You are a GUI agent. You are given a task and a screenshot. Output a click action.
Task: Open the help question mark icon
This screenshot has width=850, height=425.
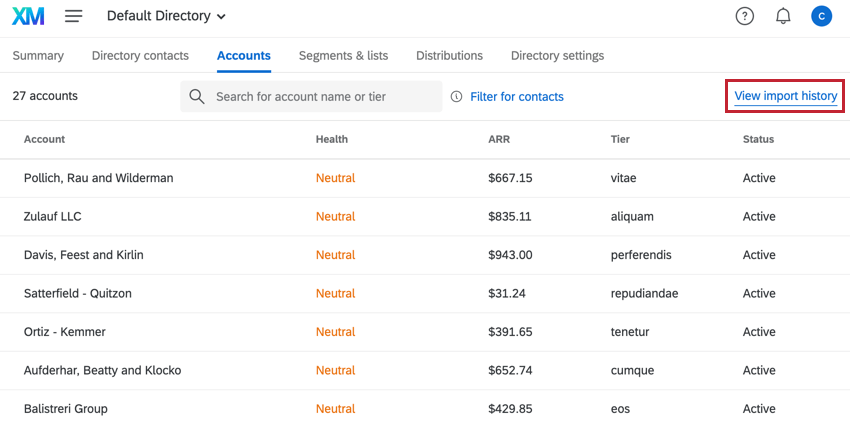[744, 16]
